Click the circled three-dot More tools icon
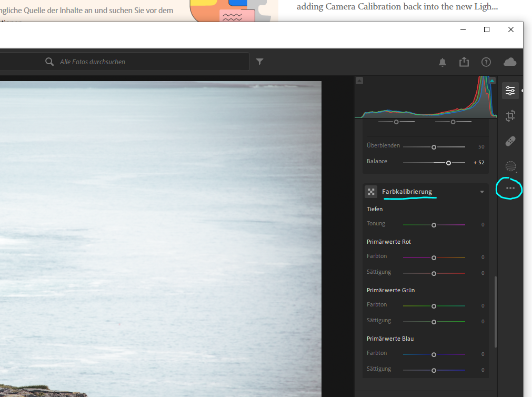This screenshot has height=397, width=532. [509, 188]
